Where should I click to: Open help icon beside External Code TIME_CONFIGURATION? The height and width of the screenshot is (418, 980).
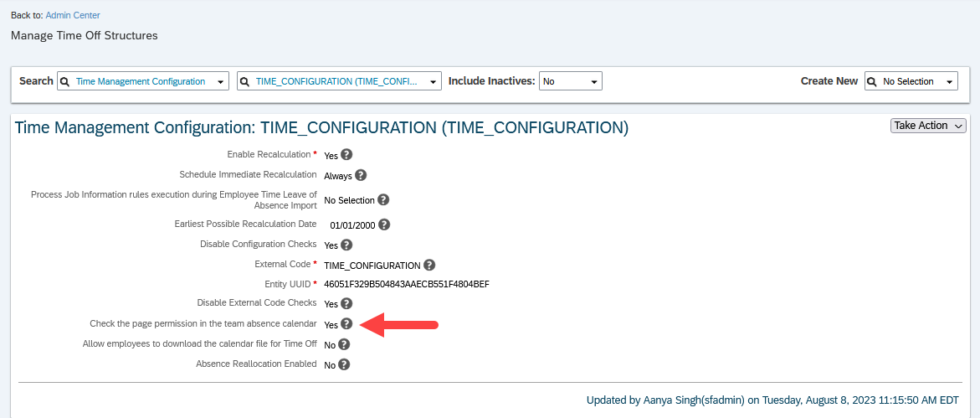click(x=428, y=265)
